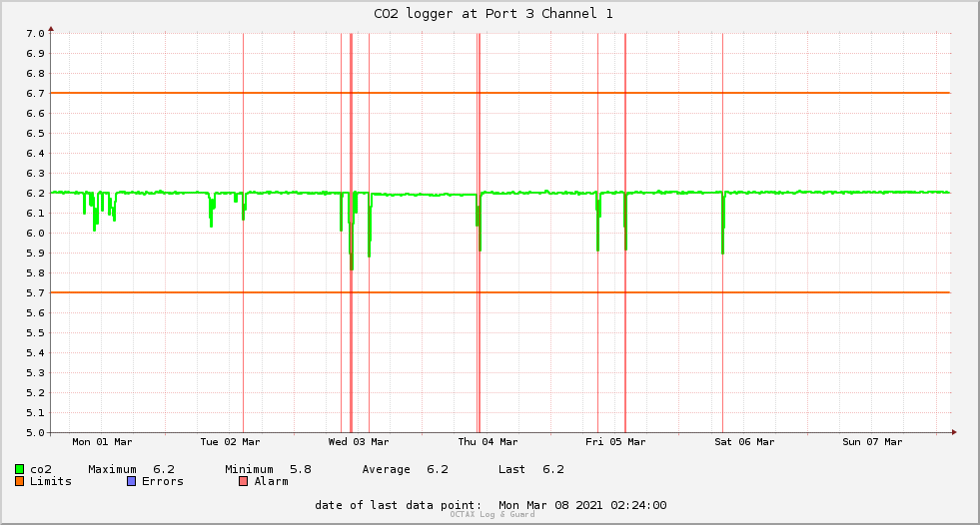The height and width of the screenshot is (525, 980).
Task: Click the "Average 6.2" statistic
Action: point(405,469)
